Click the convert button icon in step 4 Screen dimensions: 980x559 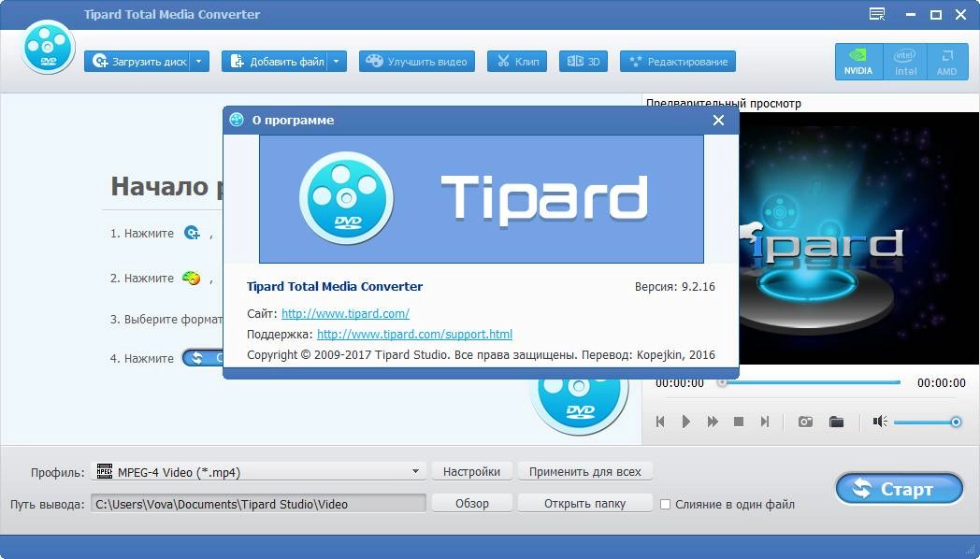(203, 358)
